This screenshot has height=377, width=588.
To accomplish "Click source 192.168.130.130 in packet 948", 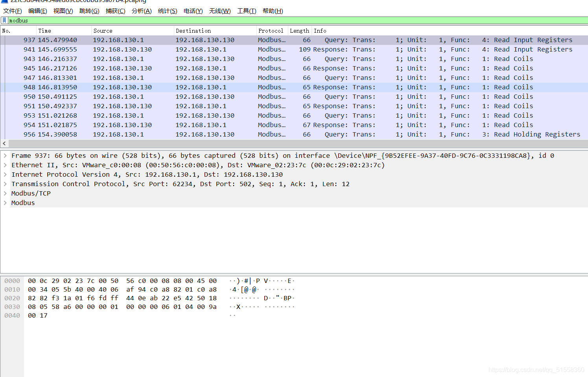I will pyautogui.click(x=122, y=87).
